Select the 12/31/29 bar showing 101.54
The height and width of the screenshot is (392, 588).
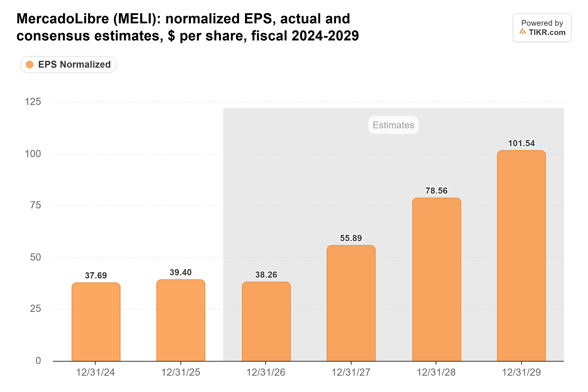521,255
